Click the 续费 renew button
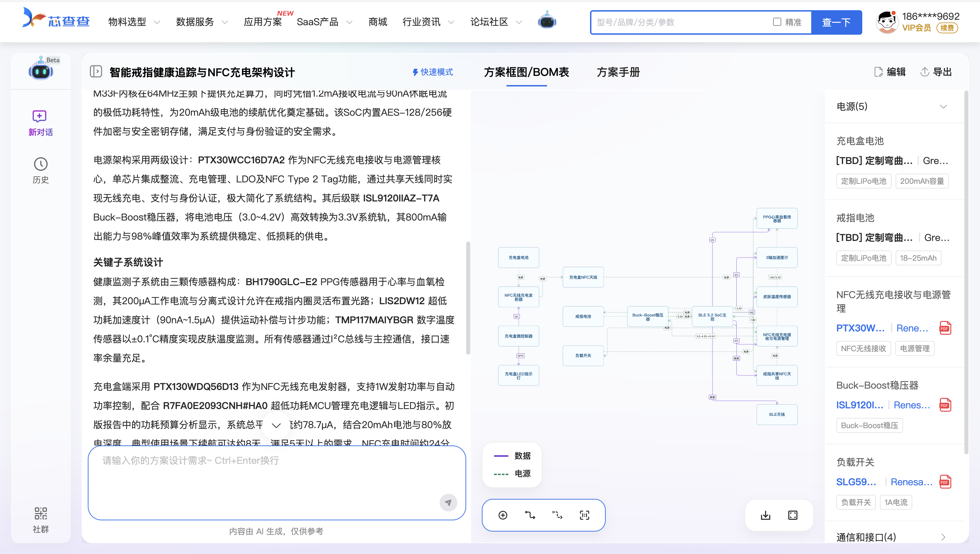This screenshot has height=554, width=980. pyautogui.click(x=947, y=28)
